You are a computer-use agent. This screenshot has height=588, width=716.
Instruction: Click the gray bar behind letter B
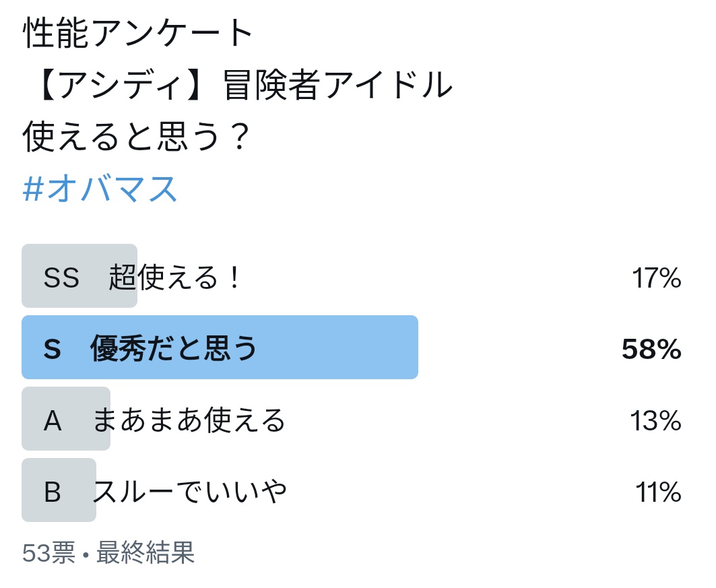[59, 490]
